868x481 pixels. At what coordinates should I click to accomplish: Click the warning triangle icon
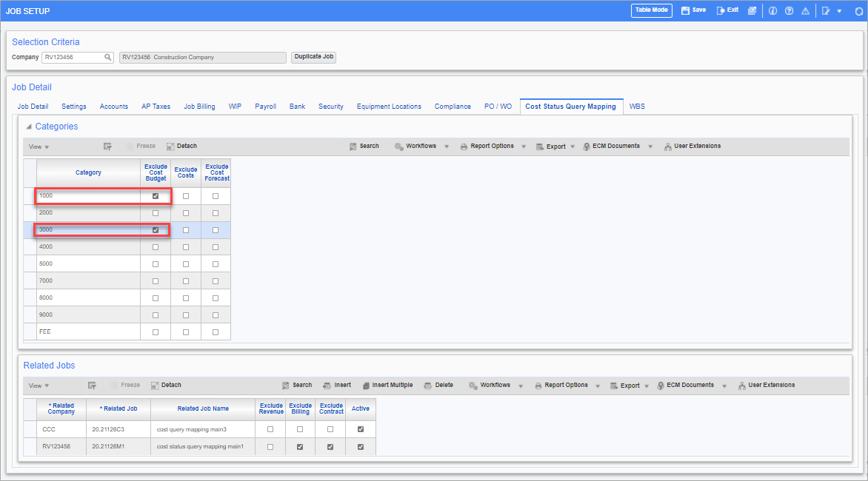[x=805, y=11]
